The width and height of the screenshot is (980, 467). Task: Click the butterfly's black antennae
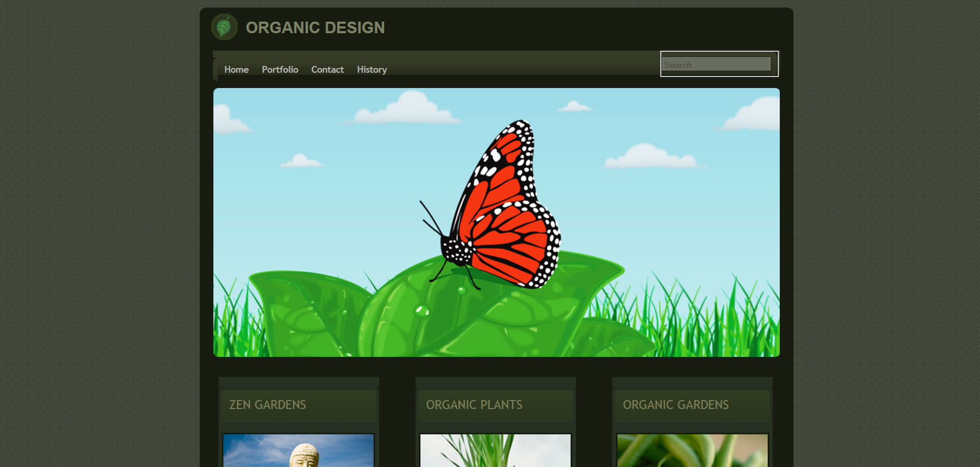pyautogui.click(x=431, y=216)
